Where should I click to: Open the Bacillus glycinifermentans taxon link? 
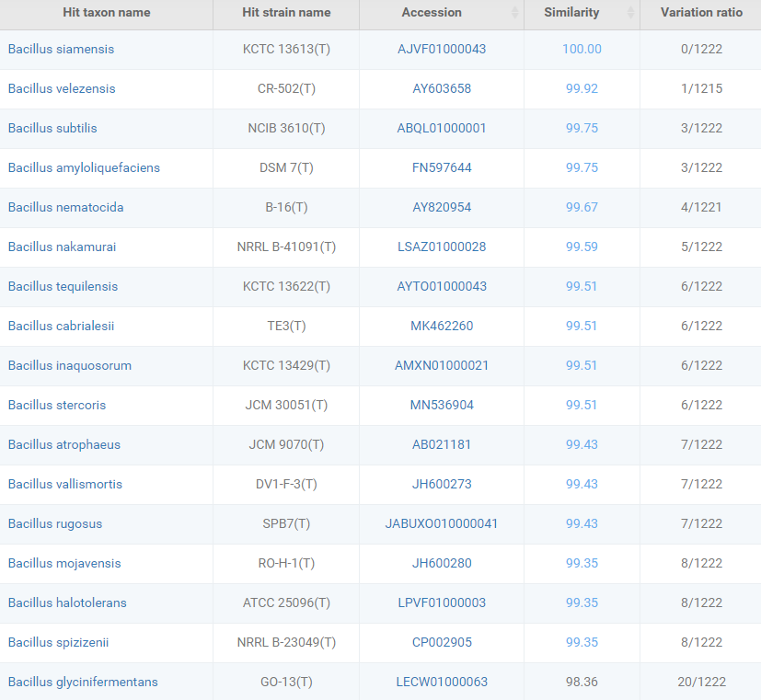coord(83,682)
